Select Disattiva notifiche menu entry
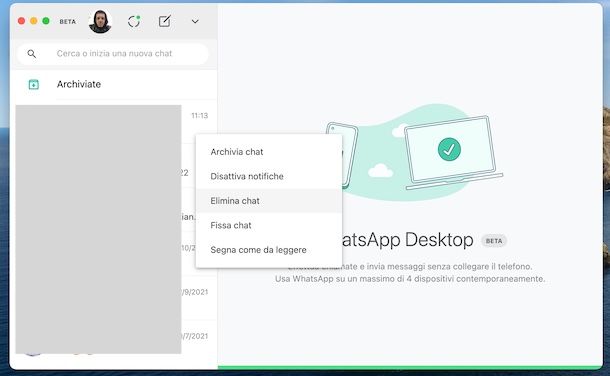610x376 pixels. pyautogui.click(x=269, y=176)
